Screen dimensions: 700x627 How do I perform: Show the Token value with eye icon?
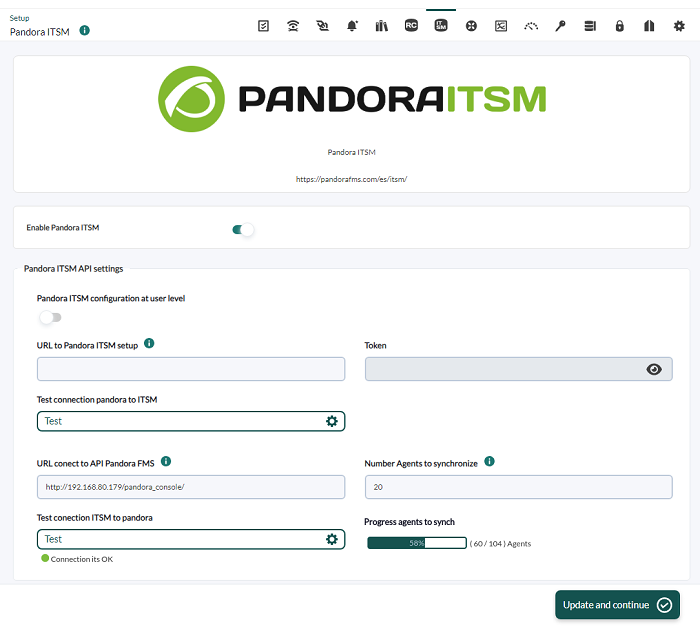click(654, 369)
